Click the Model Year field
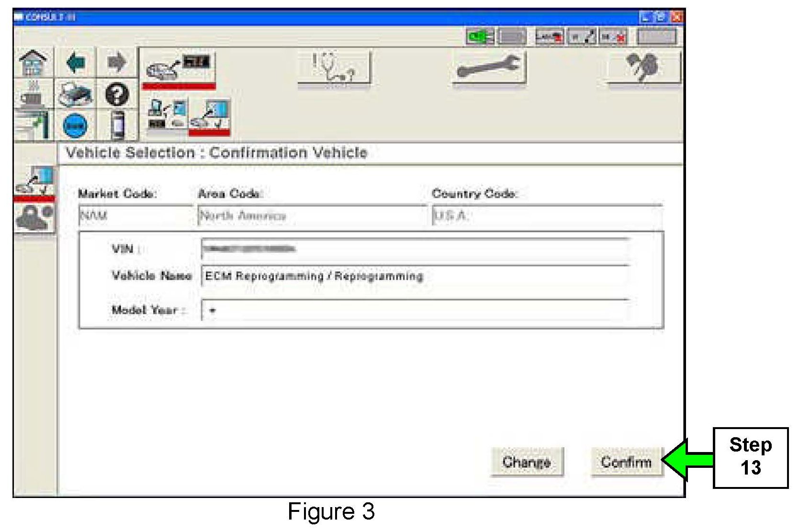Viewport: 799px width, 532px height. click(x=414, y=310)
